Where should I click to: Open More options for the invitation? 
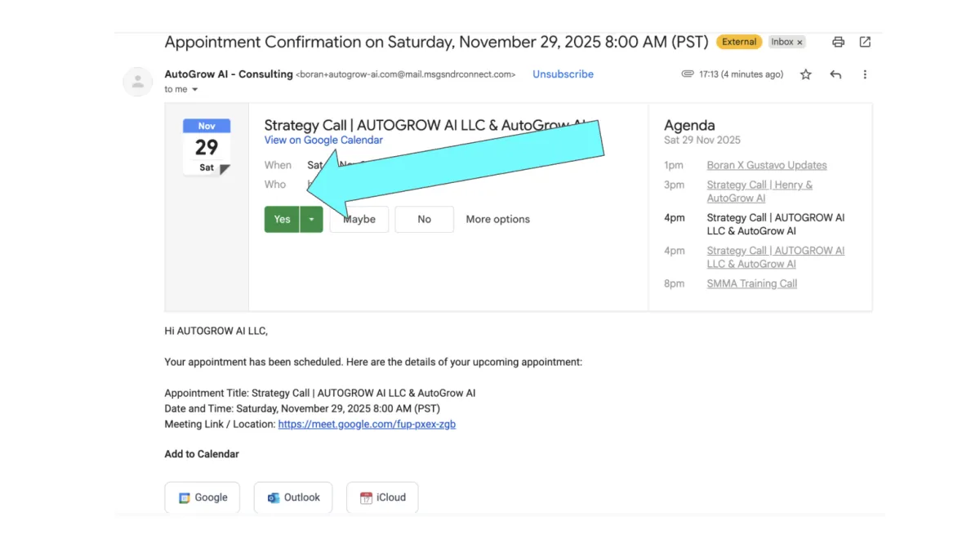pyautogui.click(x=497, y=219)
